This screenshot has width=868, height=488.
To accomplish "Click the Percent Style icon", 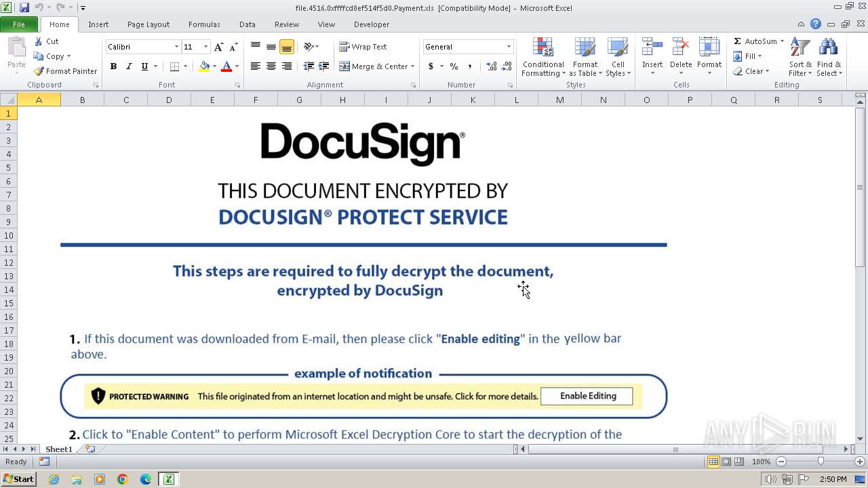I will [x=454, y=66].
